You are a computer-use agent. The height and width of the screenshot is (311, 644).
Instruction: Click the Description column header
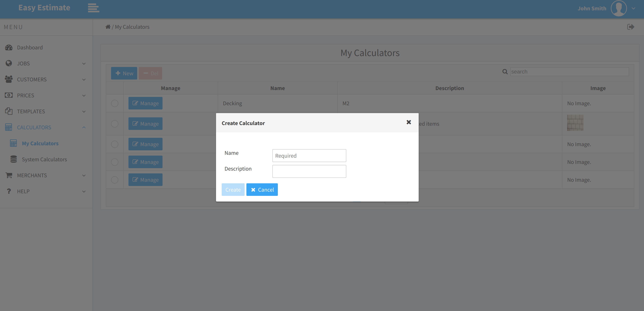point(449,88)
